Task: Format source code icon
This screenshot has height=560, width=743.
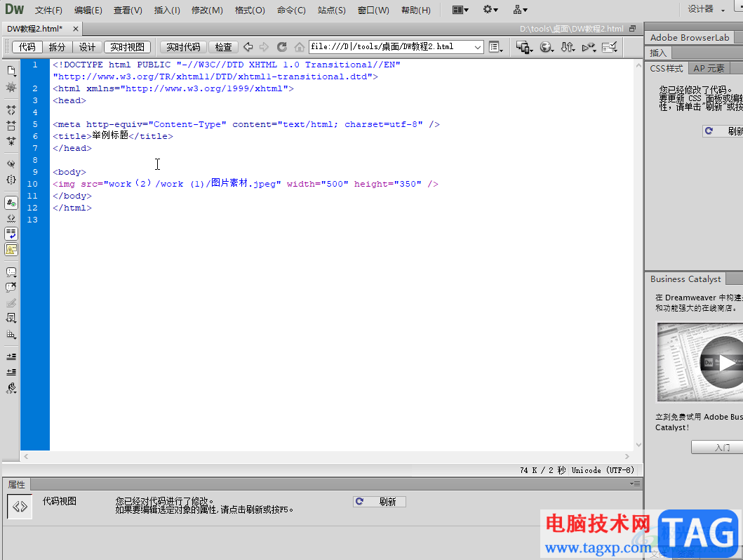Action: (x=11, y=389)
